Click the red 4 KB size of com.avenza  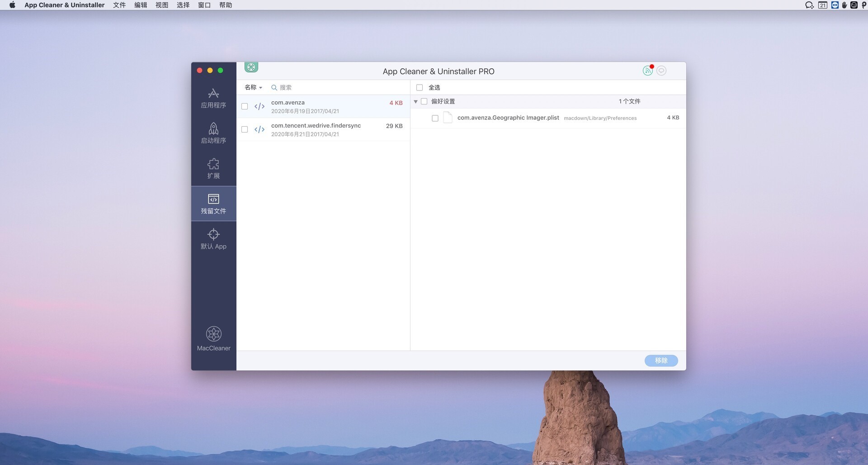pyautogui.click(x=396, y=103)
